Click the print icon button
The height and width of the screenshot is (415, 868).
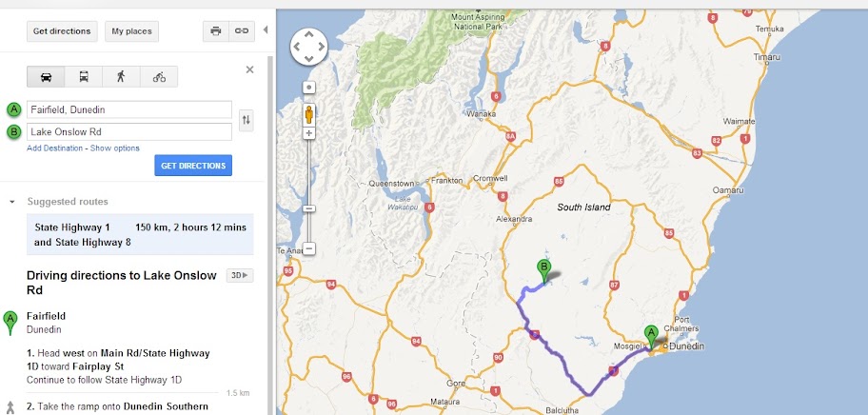point(216,30)
